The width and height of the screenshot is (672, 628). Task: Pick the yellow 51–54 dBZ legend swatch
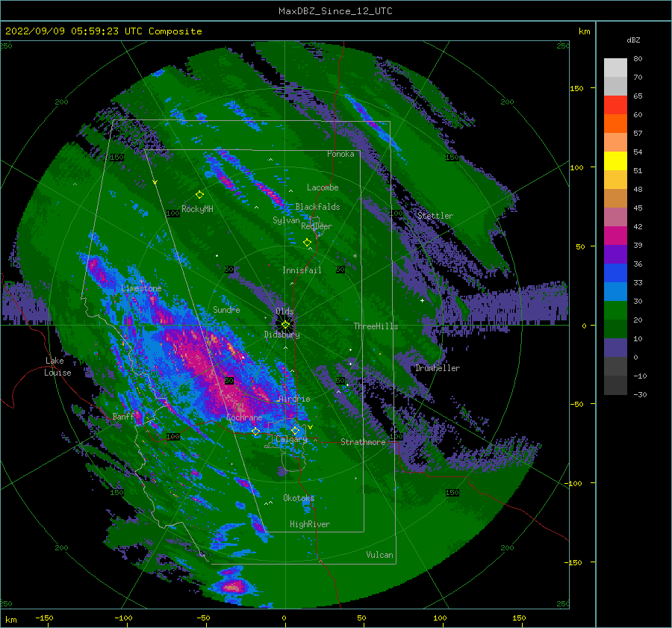[615, 161]
